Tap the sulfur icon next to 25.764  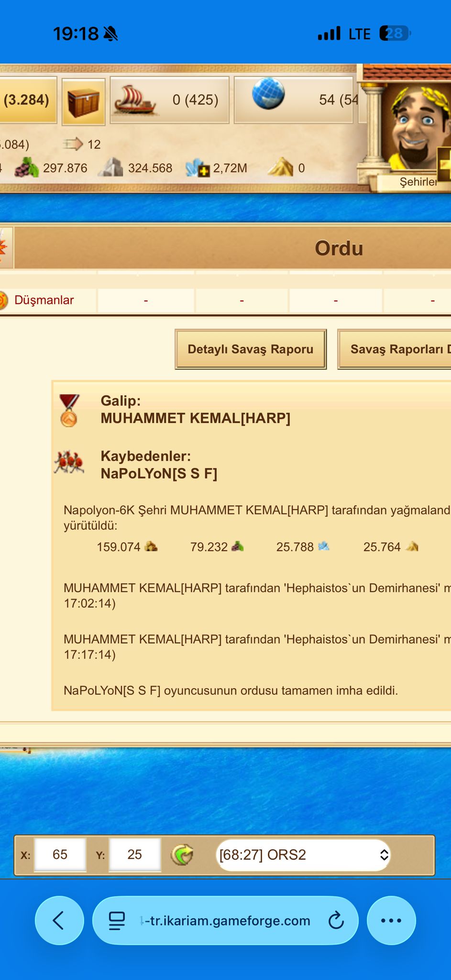(x=412, y=546)
